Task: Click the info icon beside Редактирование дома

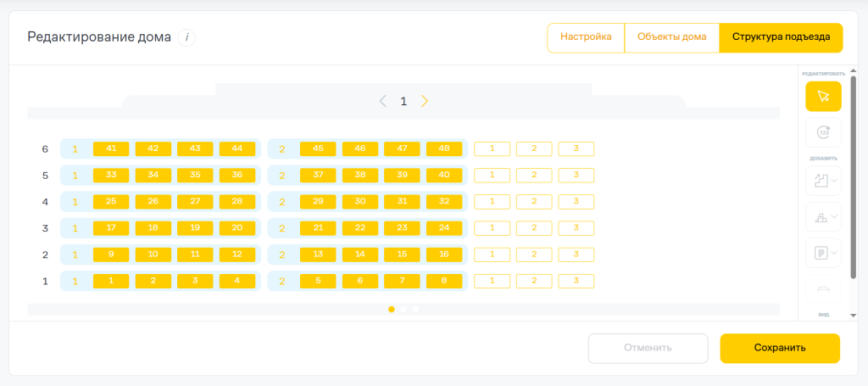Action: 186,37
